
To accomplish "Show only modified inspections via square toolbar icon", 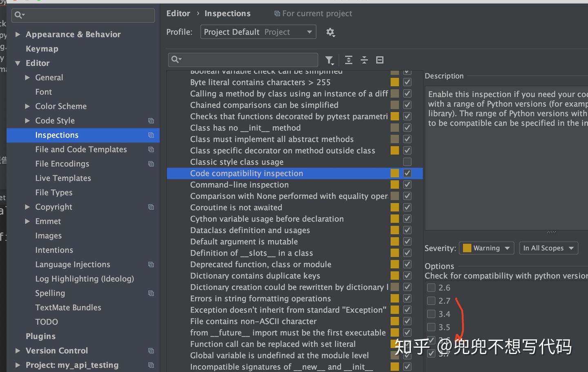I will pyautogui.click(x=379, y=60).
